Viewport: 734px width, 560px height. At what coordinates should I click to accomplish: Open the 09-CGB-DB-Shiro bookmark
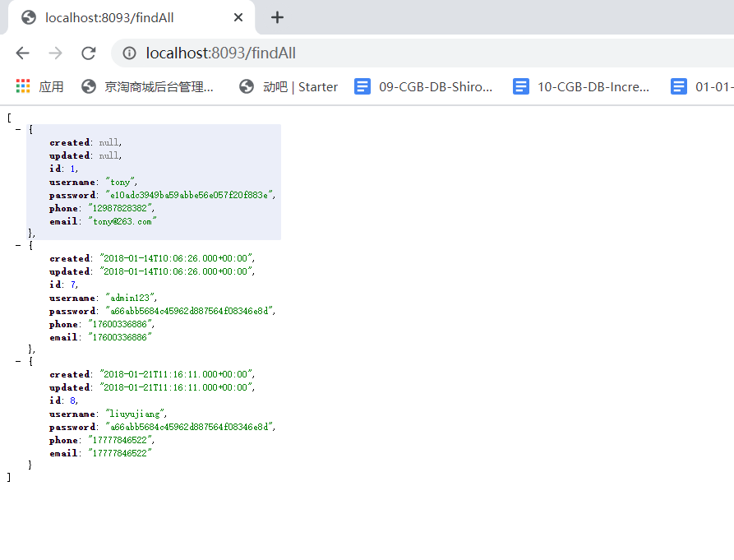tap(423, 86)
